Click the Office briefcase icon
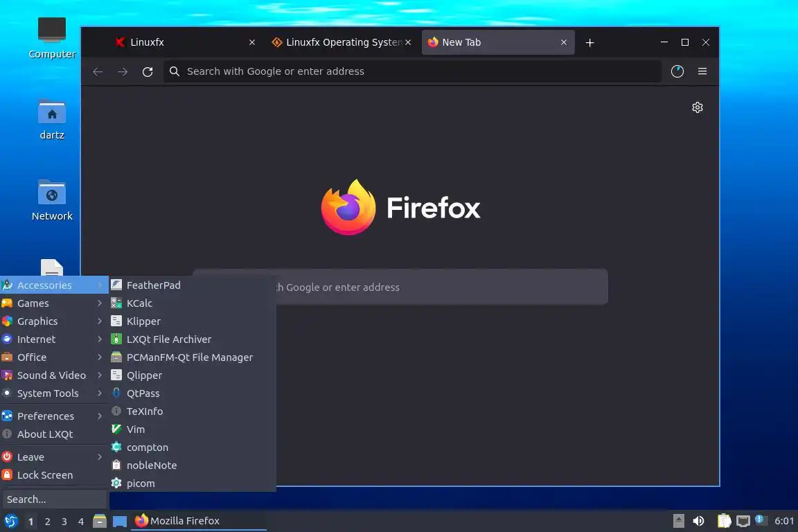This screenshot has height=532, width=798. (x=7, y=357)
